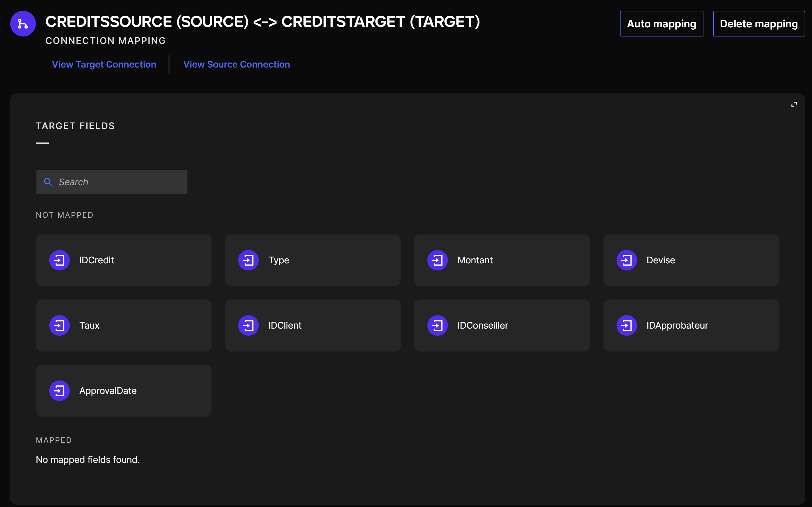Click the Montant field input icon
Image resolution: width=812 pixels, height=507 pixels.
click(x=437, y=260)
